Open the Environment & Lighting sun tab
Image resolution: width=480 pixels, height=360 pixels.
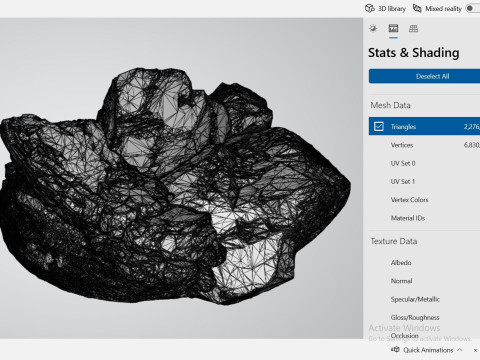click(373, 29)
